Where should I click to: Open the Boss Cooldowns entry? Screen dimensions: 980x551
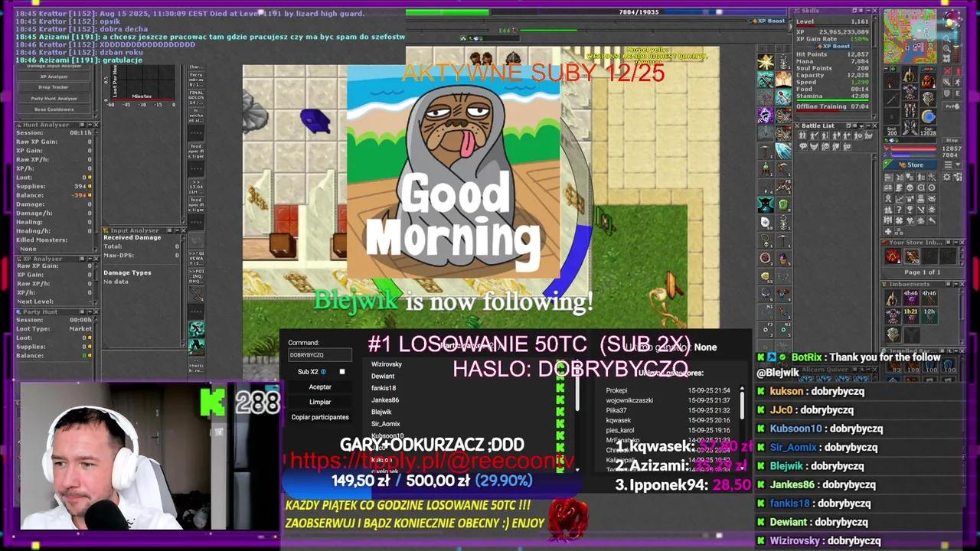pos(54,109)
